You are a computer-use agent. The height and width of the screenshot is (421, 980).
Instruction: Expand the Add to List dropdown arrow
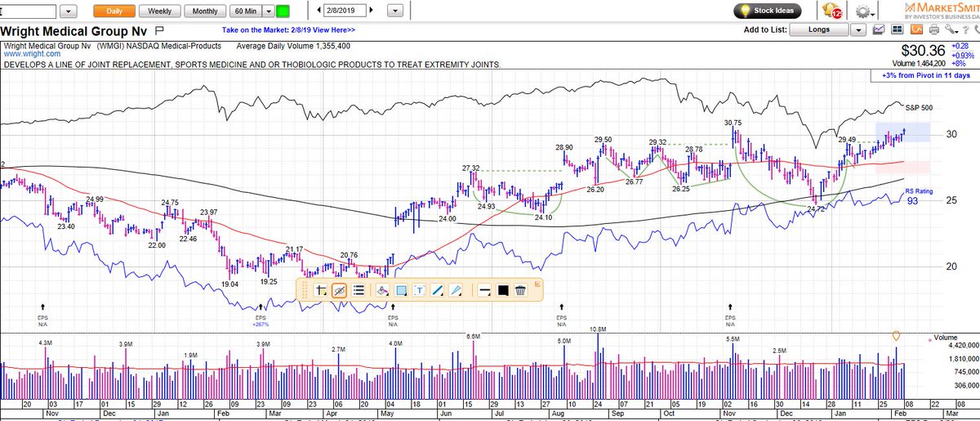pos(857,29)
